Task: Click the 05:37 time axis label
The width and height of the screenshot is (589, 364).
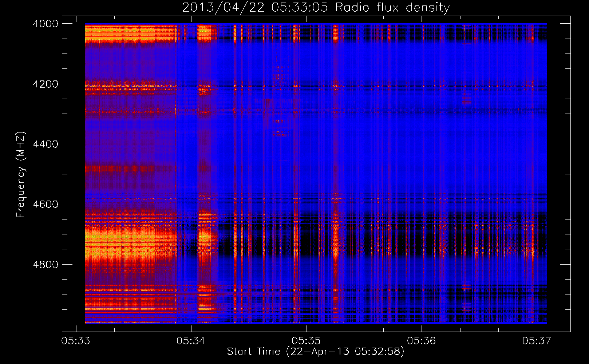Action: click(x=537, y=341)
